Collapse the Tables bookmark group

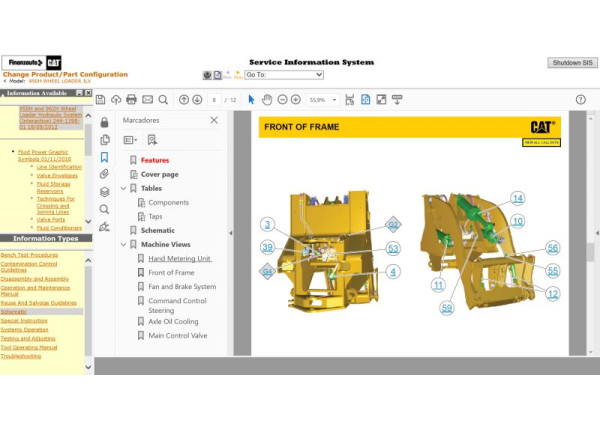click(123, 188)
